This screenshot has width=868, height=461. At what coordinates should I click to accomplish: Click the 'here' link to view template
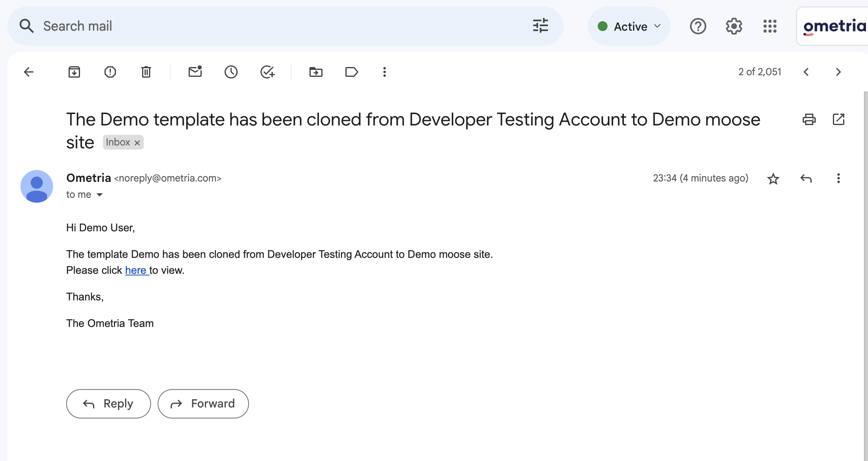136,270
